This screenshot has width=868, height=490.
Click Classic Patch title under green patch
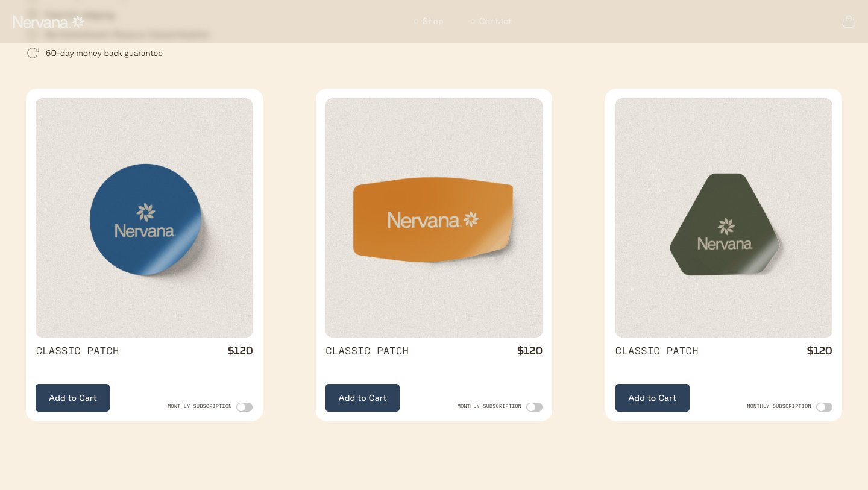(657, 351)
